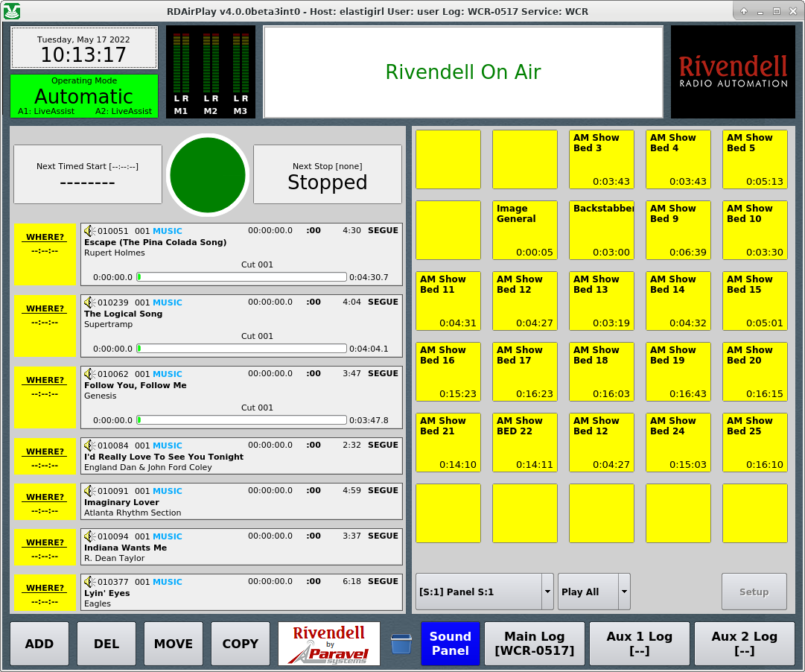The height and width of the screenshot is (672, 805).
Task: Toggle the Next Stop Stopped indicator button
Action: (x=327, y=174)
